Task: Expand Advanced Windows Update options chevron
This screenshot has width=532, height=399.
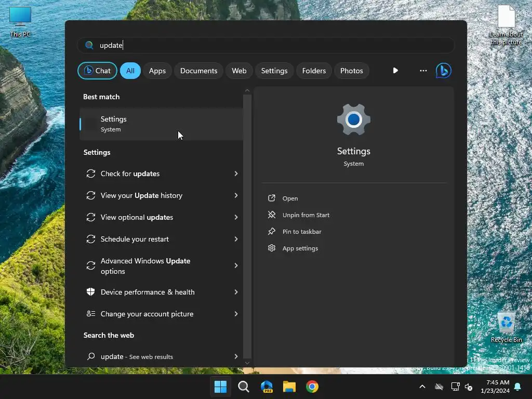Action: [236, 265]
